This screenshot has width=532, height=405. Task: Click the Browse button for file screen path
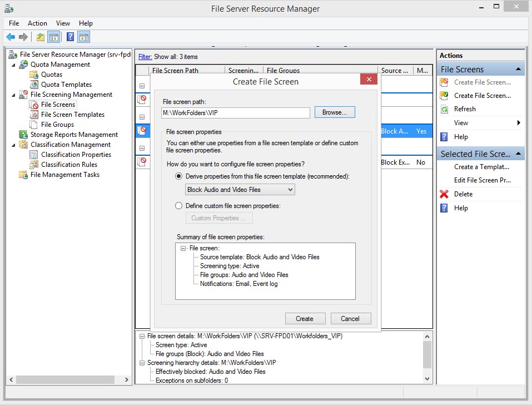pos(334,112)
